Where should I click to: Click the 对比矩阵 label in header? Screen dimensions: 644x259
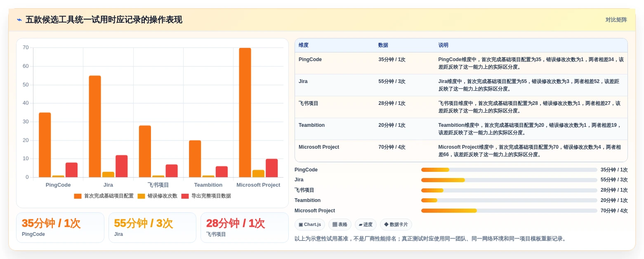pyautogui.click(x=616, y=20)
